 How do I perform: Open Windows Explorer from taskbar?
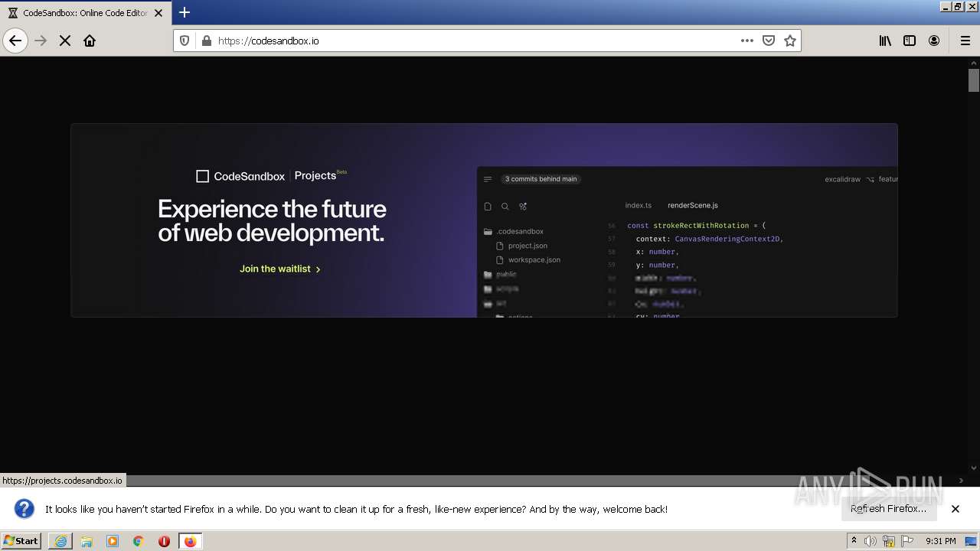pyautogui.click(x=87, y=541)
